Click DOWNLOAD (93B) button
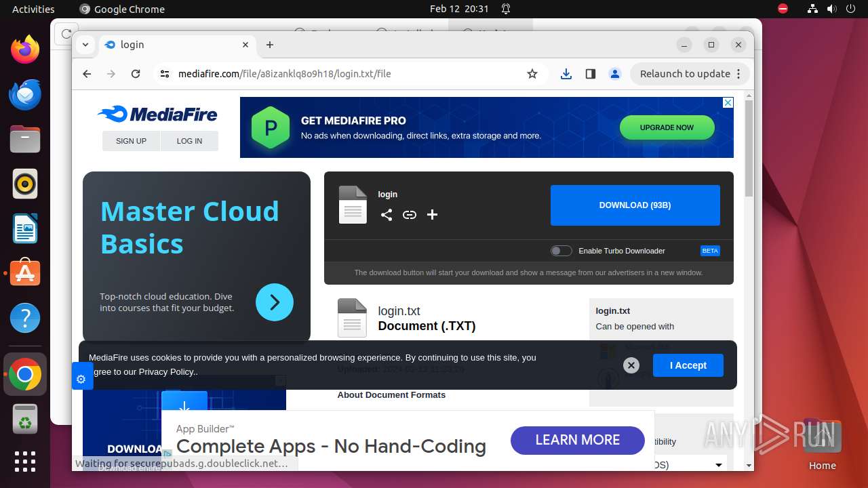The height and width of the screenshot is (488, 868). pyautogui.click(x=635, y=205)
